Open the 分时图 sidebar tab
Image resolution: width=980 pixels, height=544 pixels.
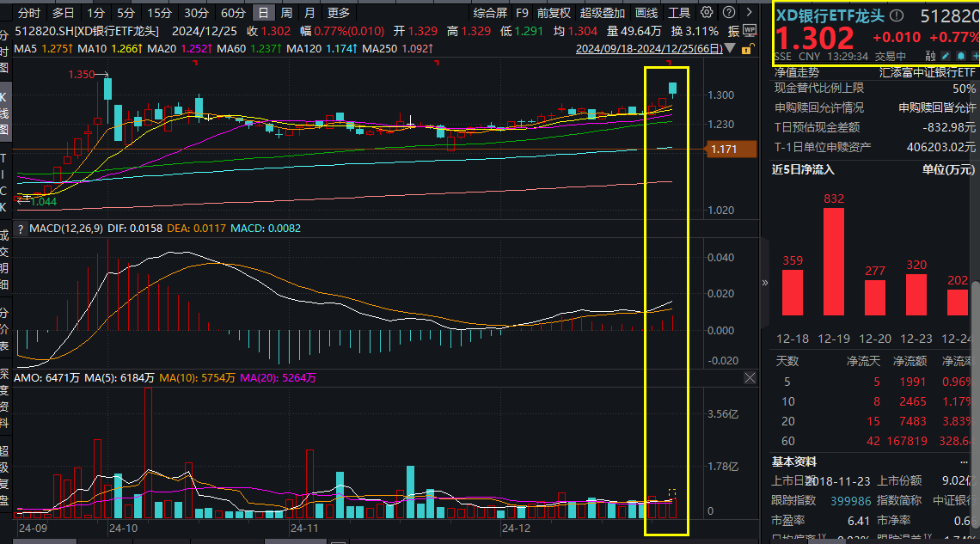(3, 52)
